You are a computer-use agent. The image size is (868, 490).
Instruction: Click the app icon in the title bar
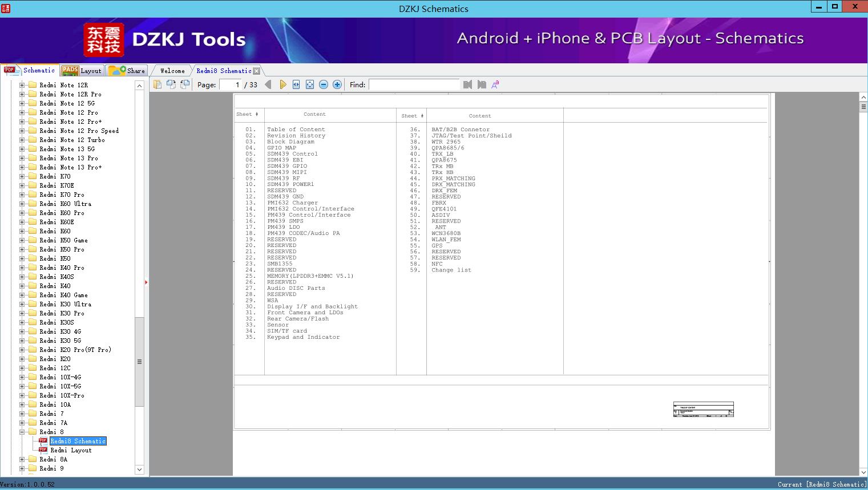click(x=6, y=8)
